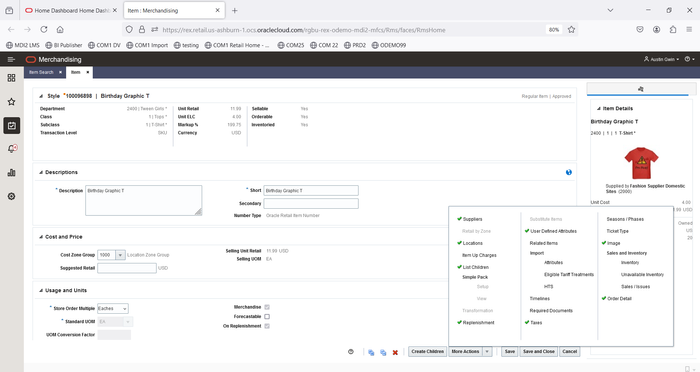This screenshot has height=372, width=700.
Task: Select Locations in More Actions menu
Action: point(472,243)
